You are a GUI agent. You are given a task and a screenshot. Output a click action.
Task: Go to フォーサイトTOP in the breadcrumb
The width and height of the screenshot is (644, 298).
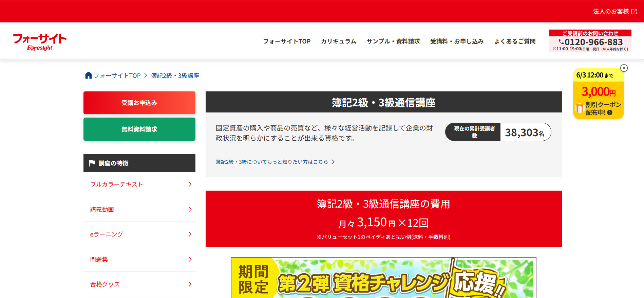point(117,75)
